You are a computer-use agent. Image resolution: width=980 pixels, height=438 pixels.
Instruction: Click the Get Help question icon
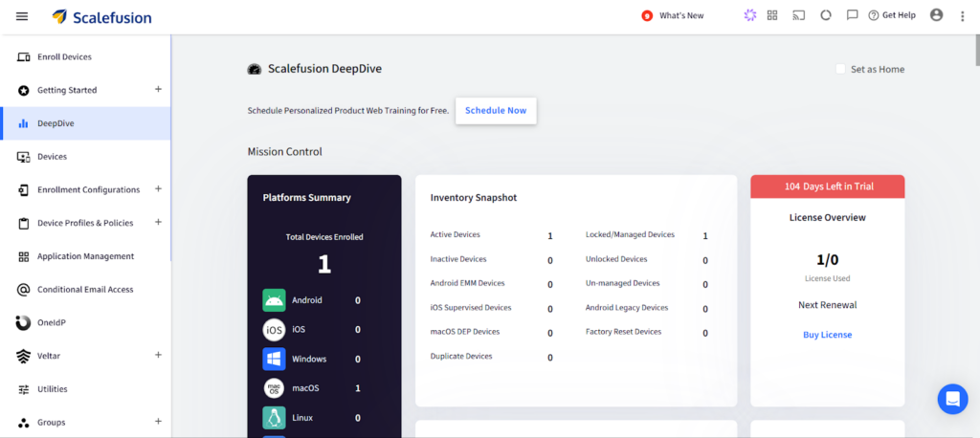(x=874, y=15)
